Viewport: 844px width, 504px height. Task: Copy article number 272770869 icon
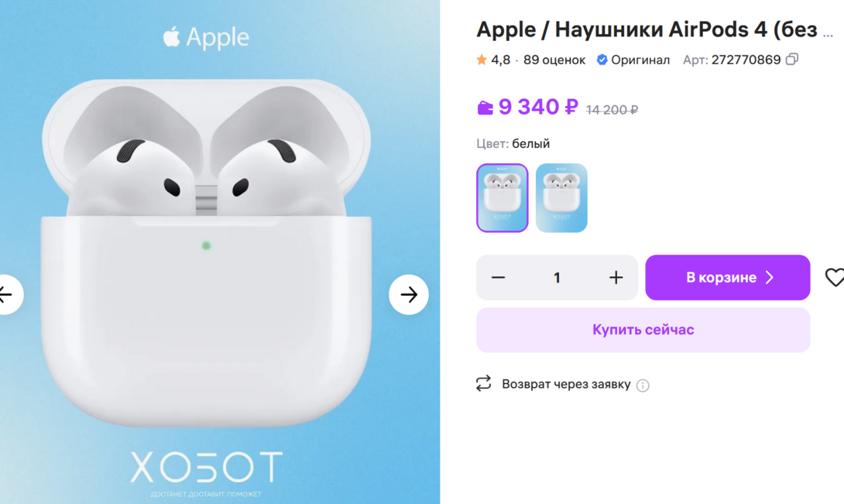click(x=792, y=60)
